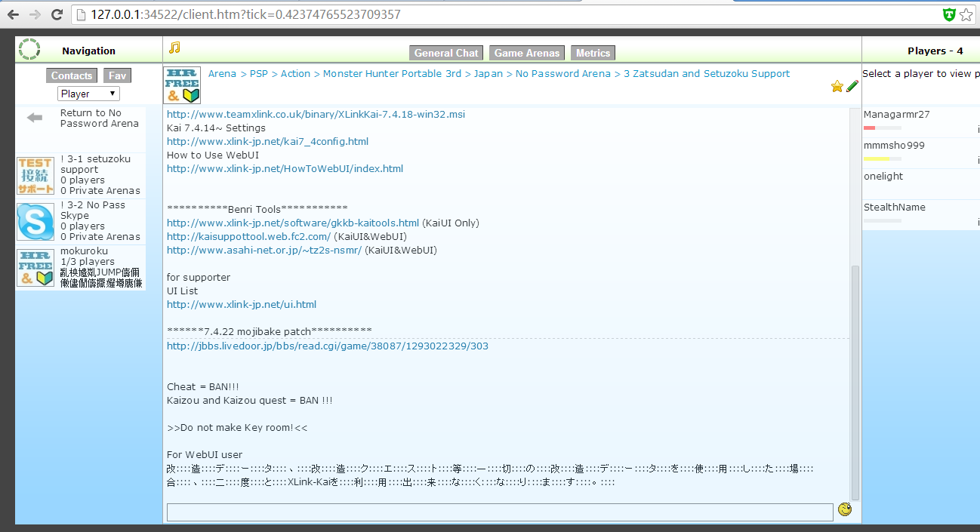980x532 pixels.
Task: Click the green circular XLink Kai logo
Action: click(x=29, y=50)
